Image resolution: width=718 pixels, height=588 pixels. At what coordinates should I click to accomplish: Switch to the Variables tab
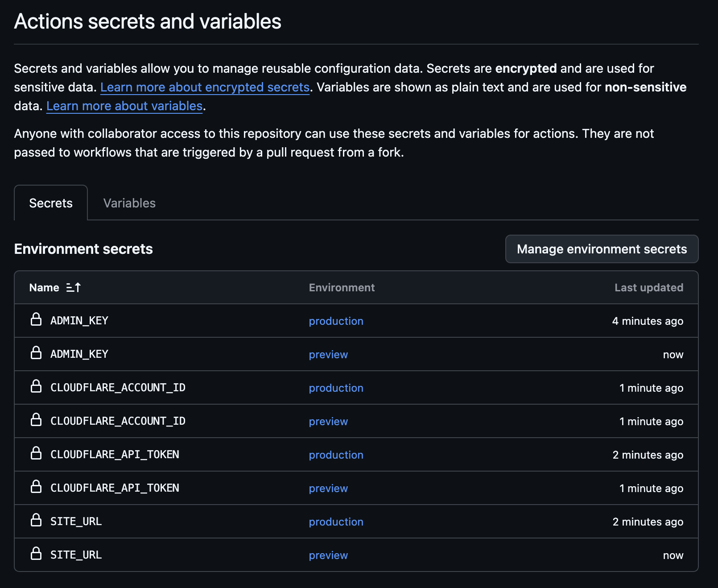tap(129, 203)
